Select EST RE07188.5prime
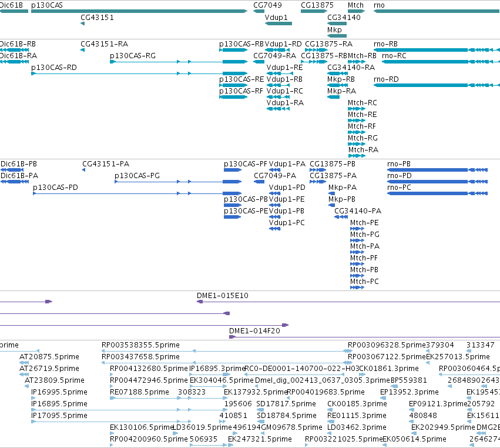500x448 pixels. coord(139,392)
